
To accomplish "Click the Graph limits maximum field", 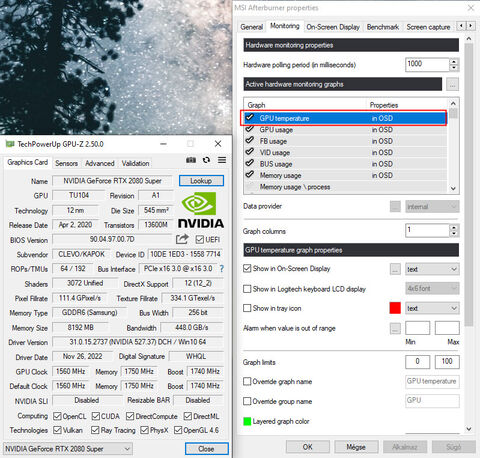I will pyautogui.click(x=447, y=362).
